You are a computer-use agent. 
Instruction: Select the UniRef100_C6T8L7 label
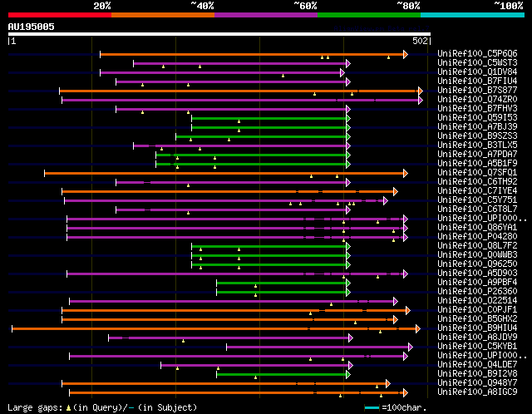(x=477, y=209)
